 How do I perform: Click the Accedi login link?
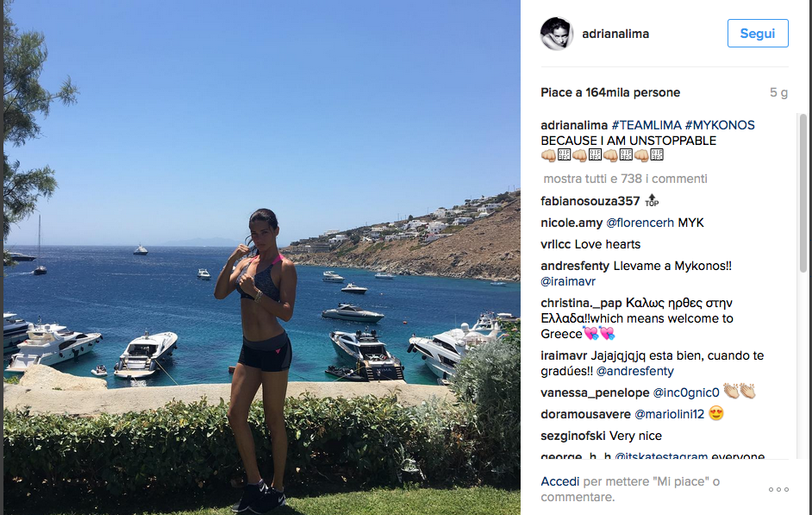(559, 481)
